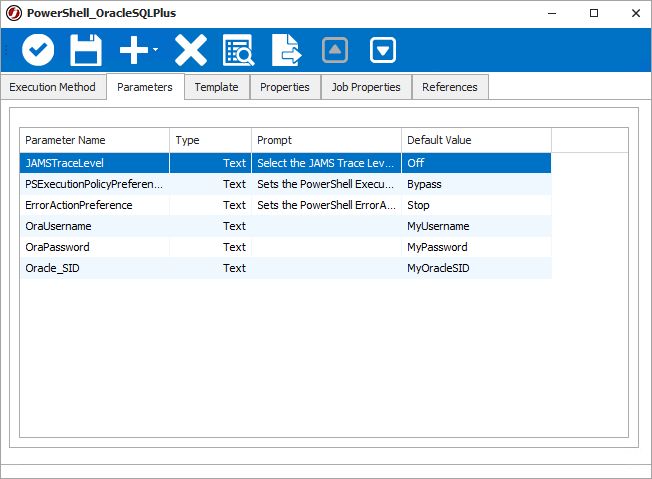Switch to the References tab

pos(450,87)
